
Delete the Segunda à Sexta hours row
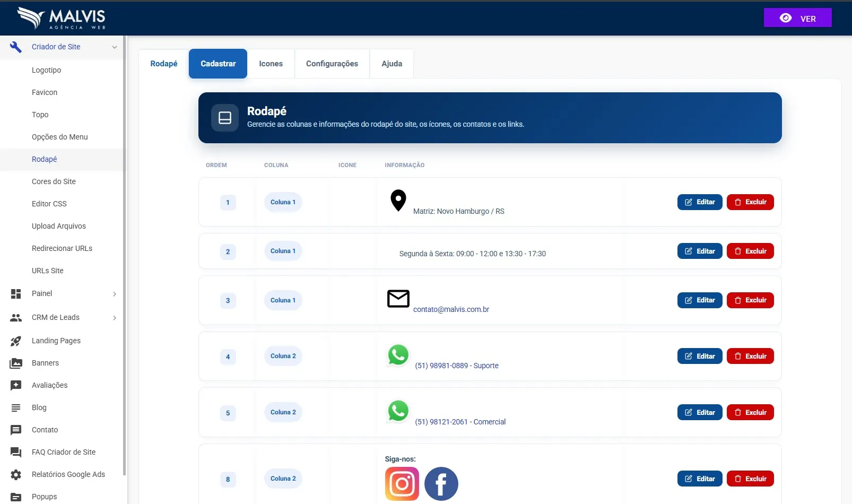[x=750, y=251]
